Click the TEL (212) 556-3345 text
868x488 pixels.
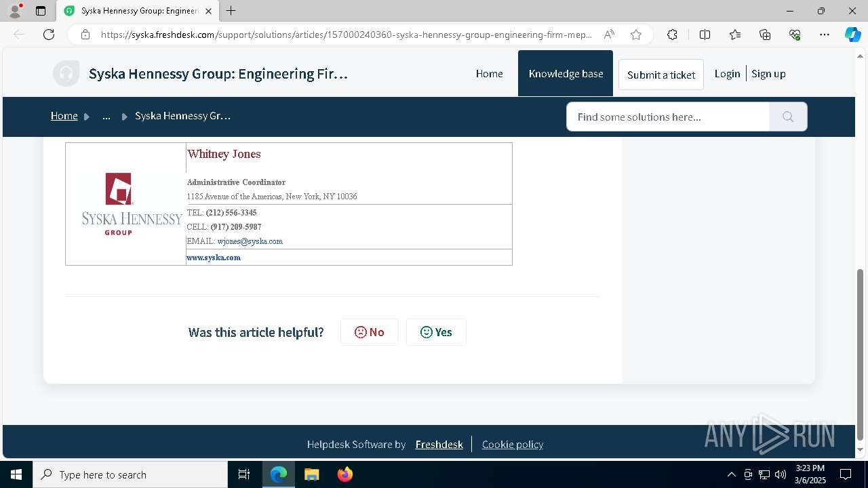[222, 213]
